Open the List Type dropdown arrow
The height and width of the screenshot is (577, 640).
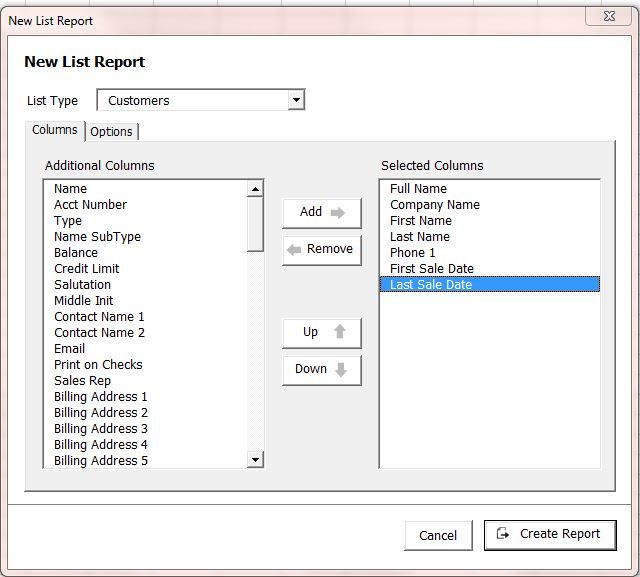[x=296, y=100]
